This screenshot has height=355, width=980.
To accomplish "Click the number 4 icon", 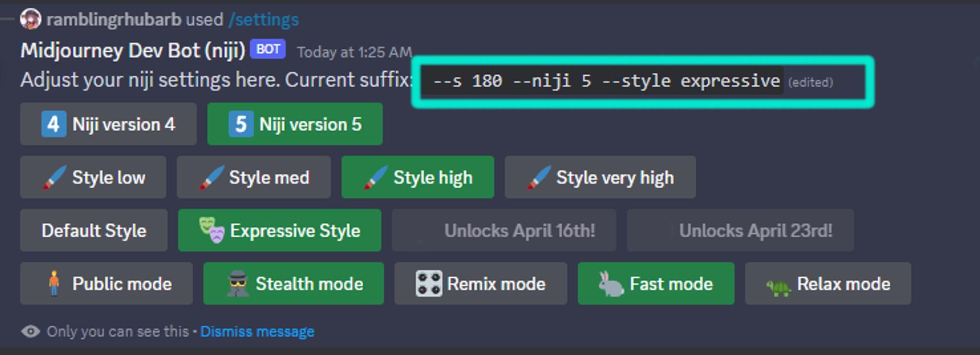I will [54, 124].
